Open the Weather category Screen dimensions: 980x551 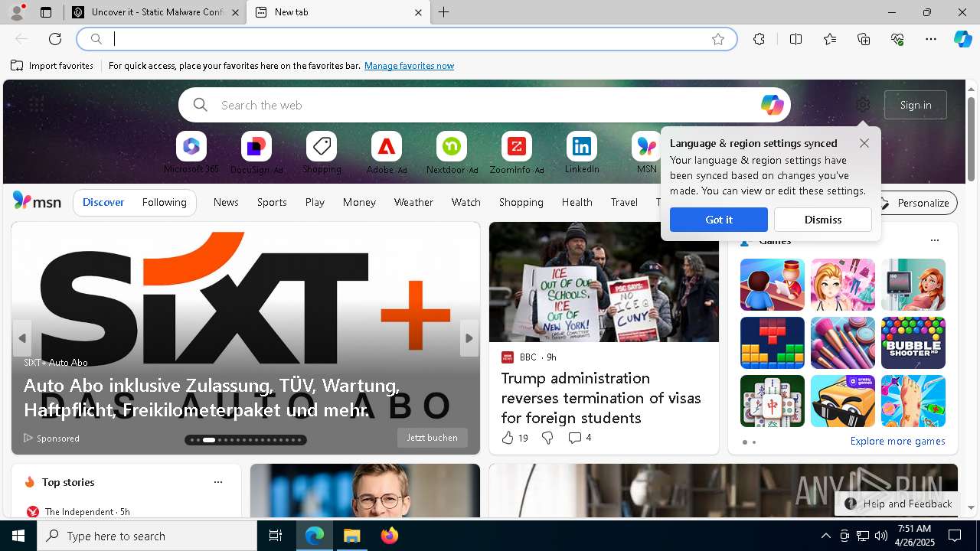tap(413, 202)
